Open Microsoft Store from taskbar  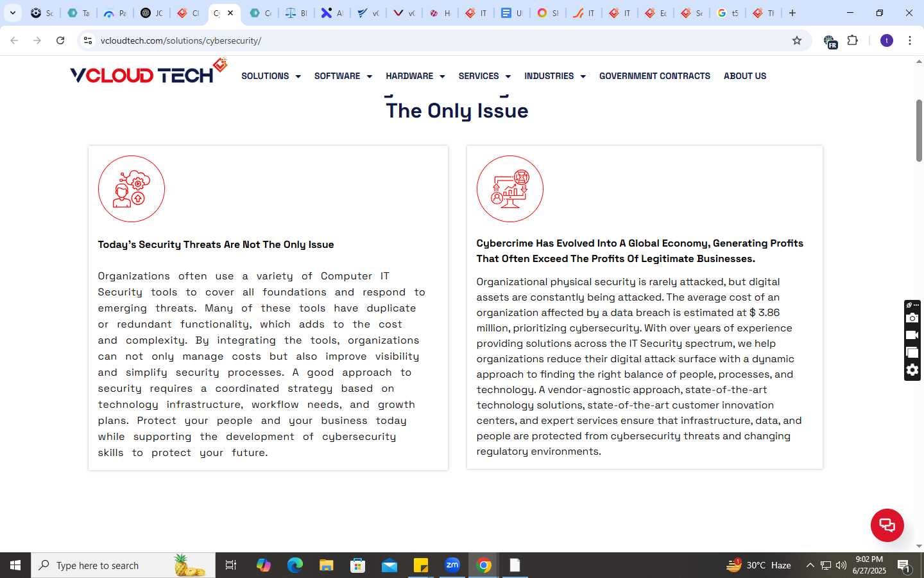(x=357, y=565)
